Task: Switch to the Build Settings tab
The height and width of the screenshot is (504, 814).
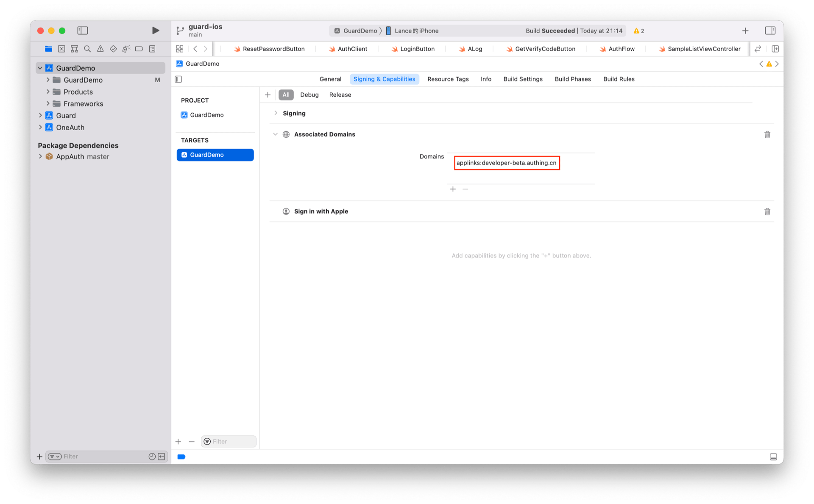Action: click(523, 79)
